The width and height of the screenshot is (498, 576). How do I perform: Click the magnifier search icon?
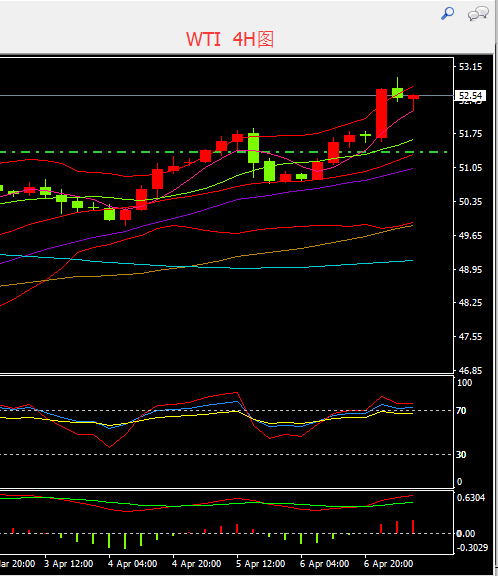click(x=447, y=14)
